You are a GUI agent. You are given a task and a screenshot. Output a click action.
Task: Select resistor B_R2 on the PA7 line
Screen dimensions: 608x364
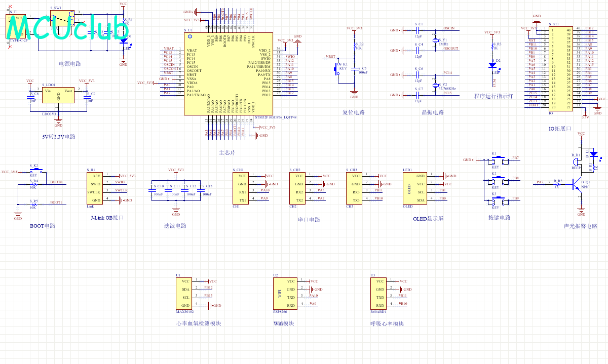click(556, 184)
